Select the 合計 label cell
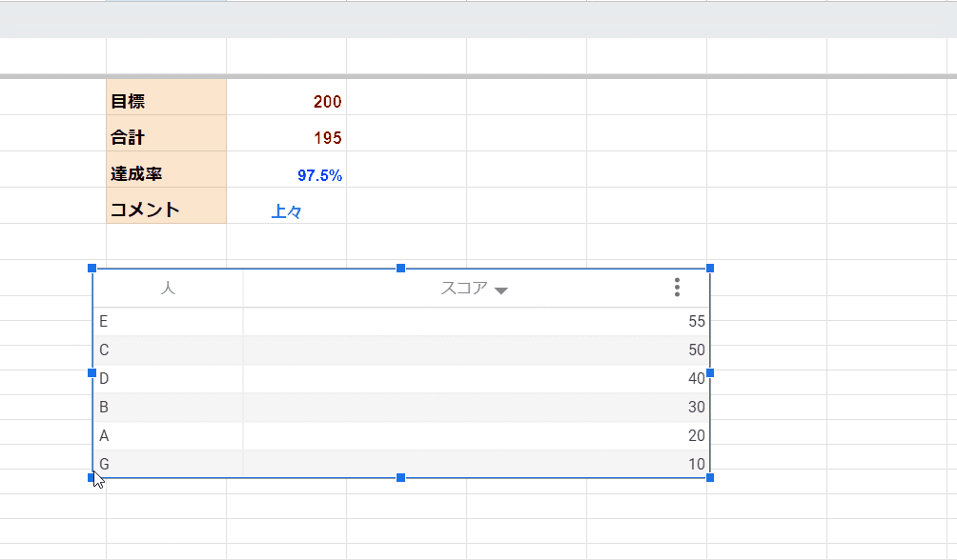The image size is (957, 560). 166,133
